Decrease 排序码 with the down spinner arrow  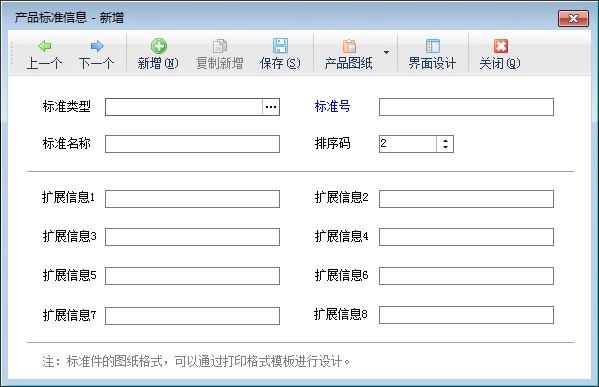point(445,147)
